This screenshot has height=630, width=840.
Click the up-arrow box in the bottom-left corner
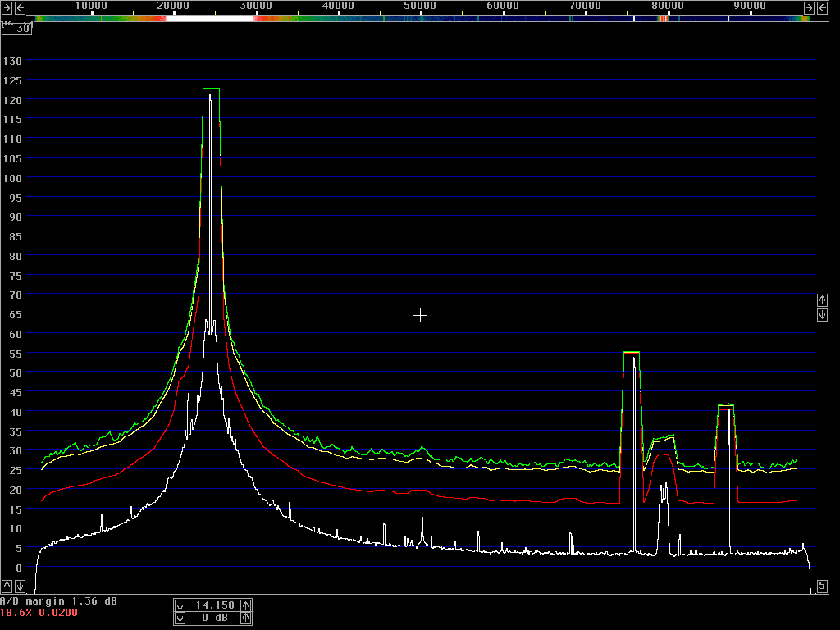coord(7,586)
